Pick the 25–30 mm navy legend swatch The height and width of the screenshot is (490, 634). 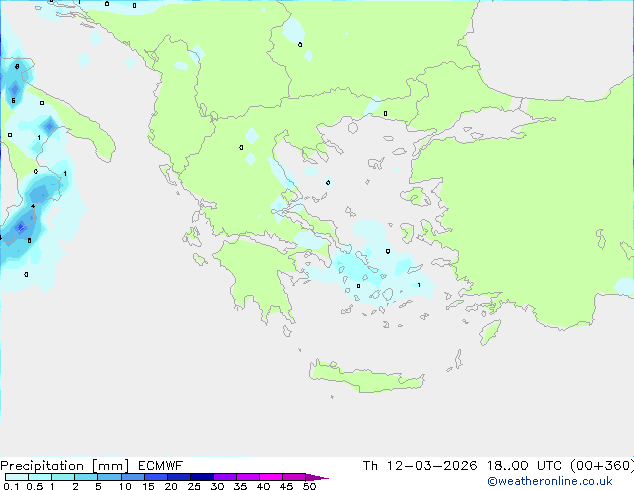(x=202, y=477)
